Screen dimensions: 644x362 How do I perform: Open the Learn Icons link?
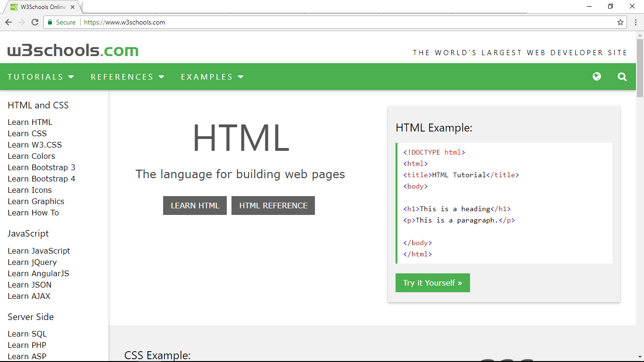(30, 190)
